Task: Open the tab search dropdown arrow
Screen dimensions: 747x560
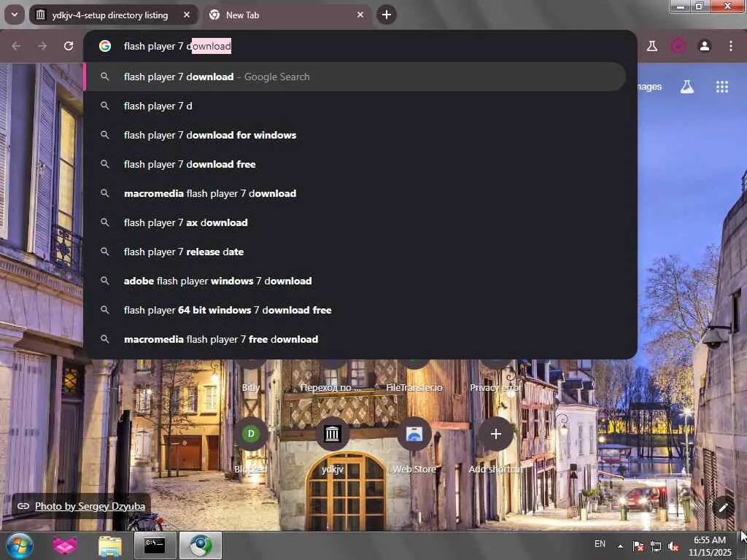Action: click(x=15, y=15)
